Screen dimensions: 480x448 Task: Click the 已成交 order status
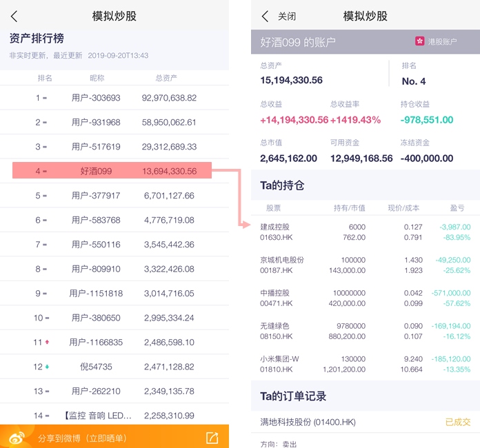[458, 422]
